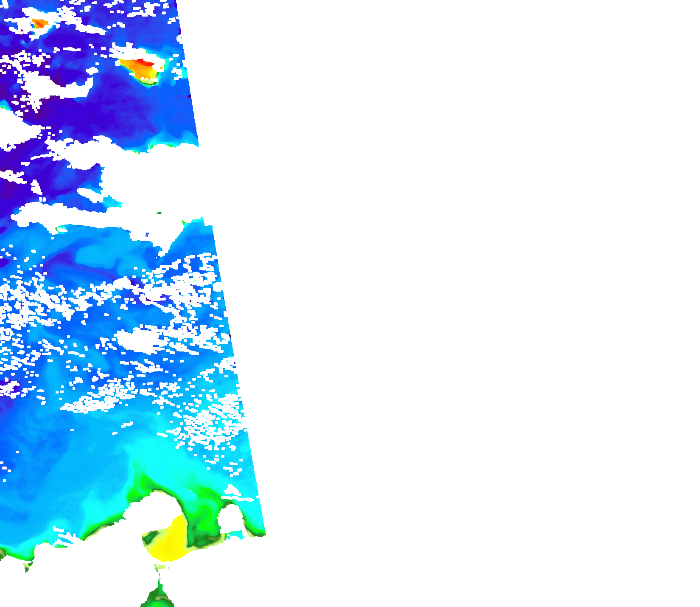Click the swath's bottom-right corner tip
Image resolution: width=700 pixels, height=607 pixels.
point(265,534)
